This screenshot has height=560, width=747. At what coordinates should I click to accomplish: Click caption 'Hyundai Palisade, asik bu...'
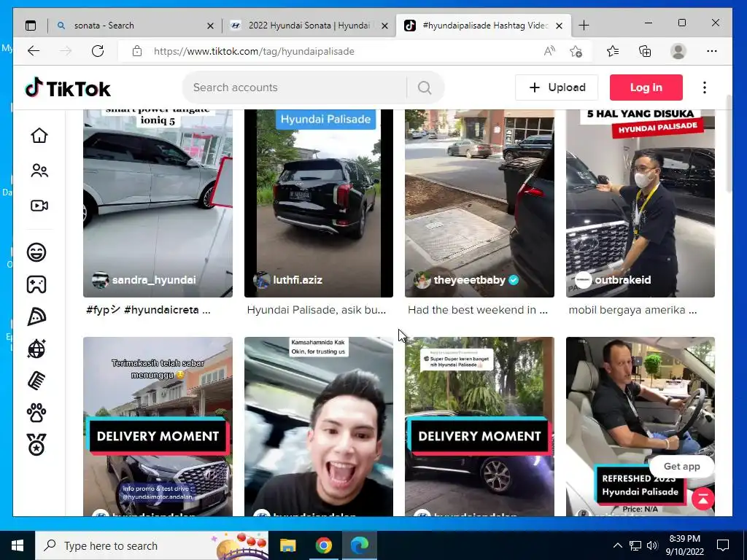317,310
